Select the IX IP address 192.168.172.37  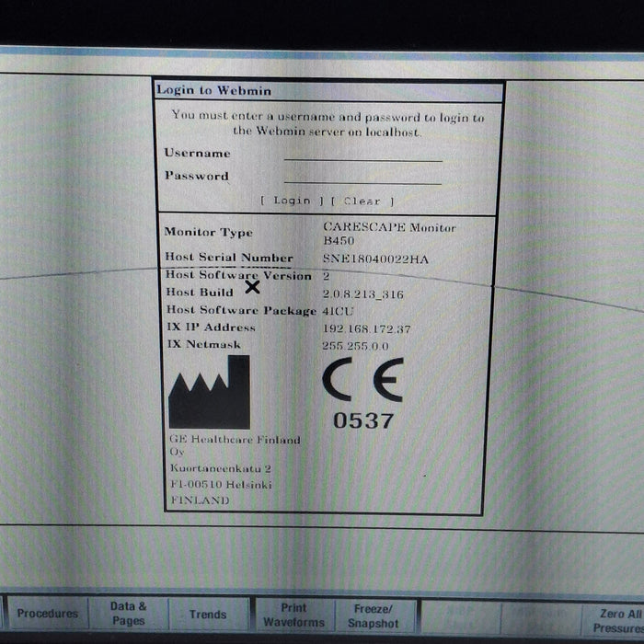point(366,329)
